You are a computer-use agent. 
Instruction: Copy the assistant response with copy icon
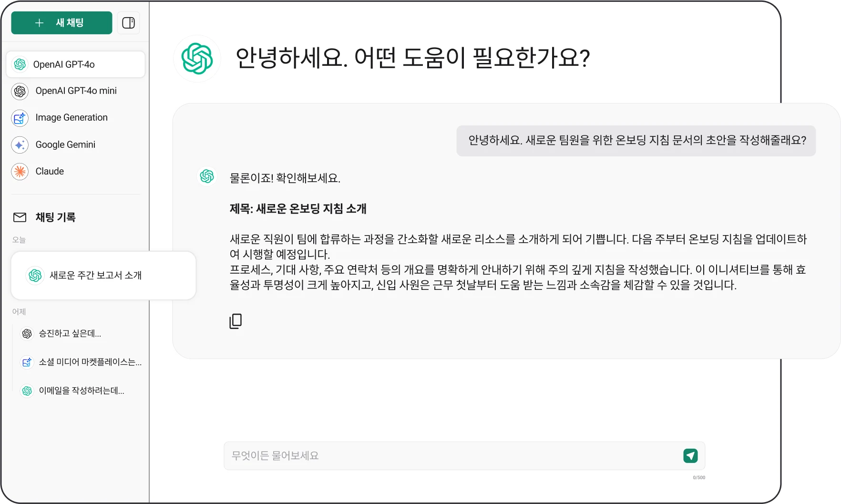coord(236,321)
